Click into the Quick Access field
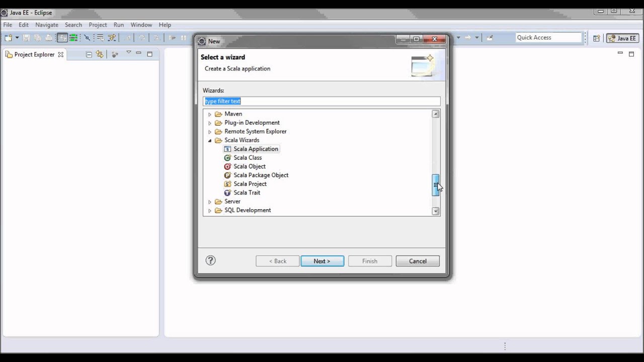This screenshot has width=644, height=362. pos(548,38)
